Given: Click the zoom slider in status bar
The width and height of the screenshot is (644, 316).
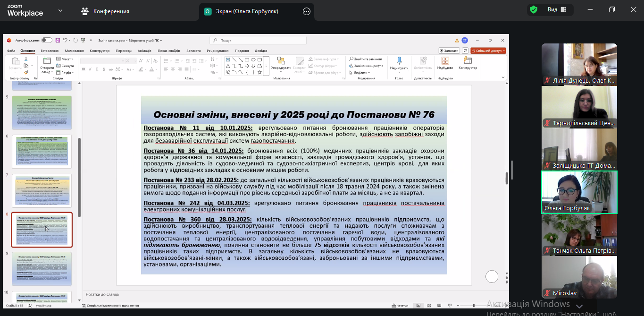Looking at the screenshot, I should pyautogui.click(x=474, y=306).
